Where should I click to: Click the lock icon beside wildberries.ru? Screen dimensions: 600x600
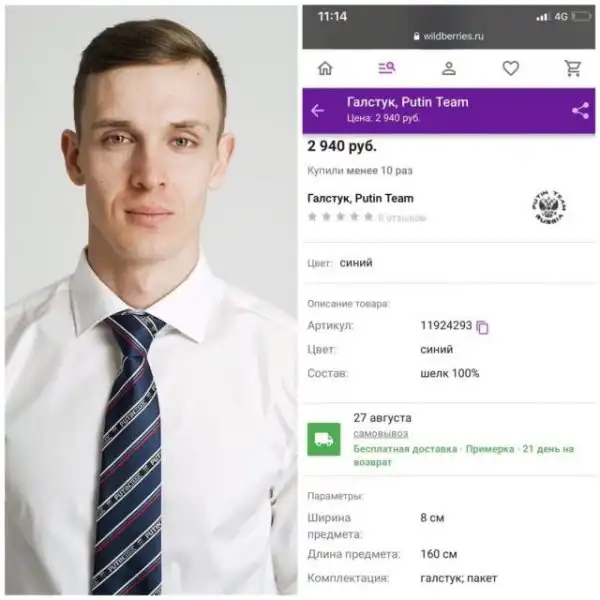click(416, 36)
